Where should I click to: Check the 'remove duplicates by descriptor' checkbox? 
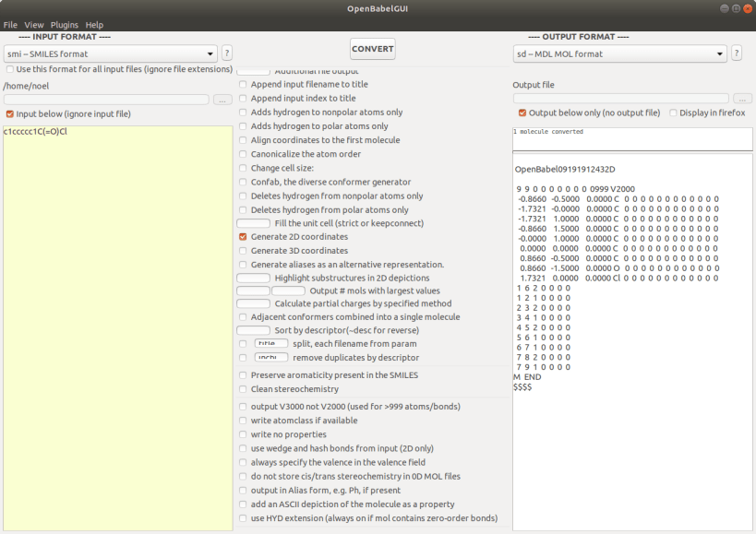(243, 358)
